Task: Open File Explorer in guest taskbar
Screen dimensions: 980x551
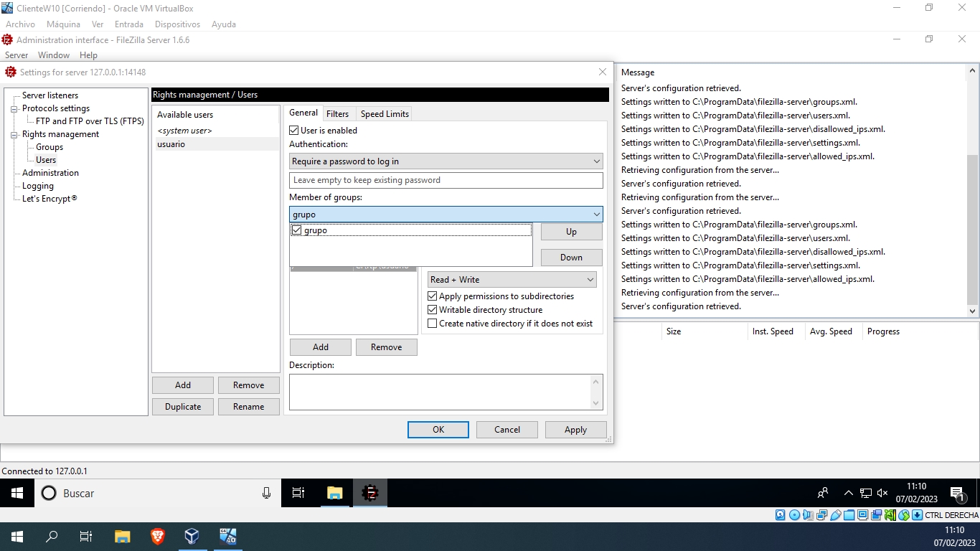Action: click(335, 493)
